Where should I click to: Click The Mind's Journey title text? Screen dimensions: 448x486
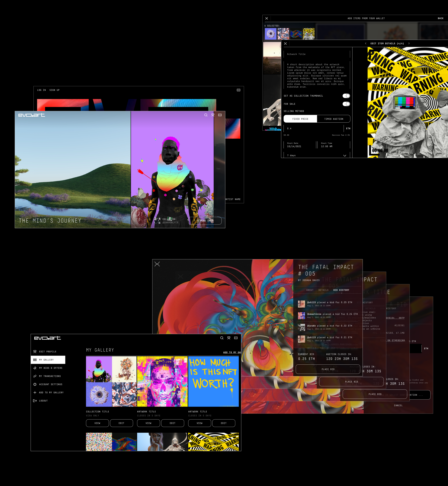(50, 221)
